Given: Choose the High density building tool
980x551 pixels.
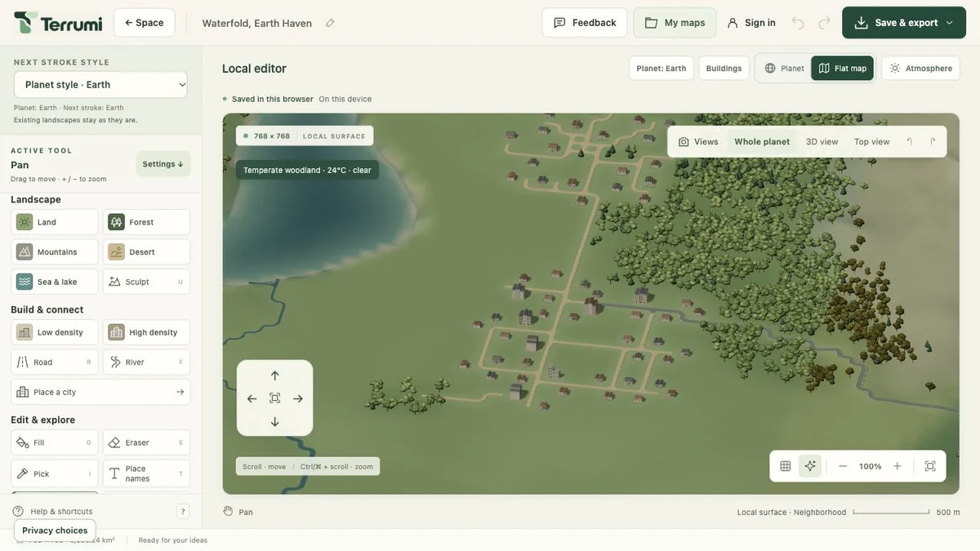Looking at the screenshot, I should 146,332.
